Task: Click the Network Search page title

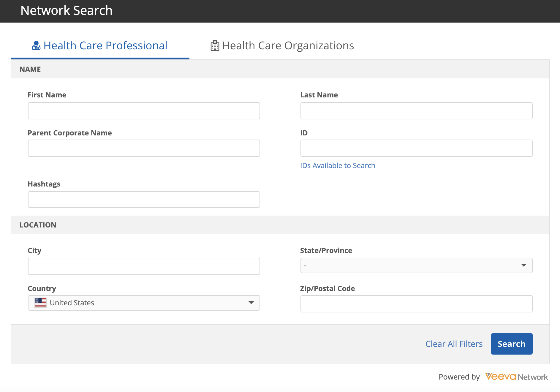Action: tap(67, 11)
